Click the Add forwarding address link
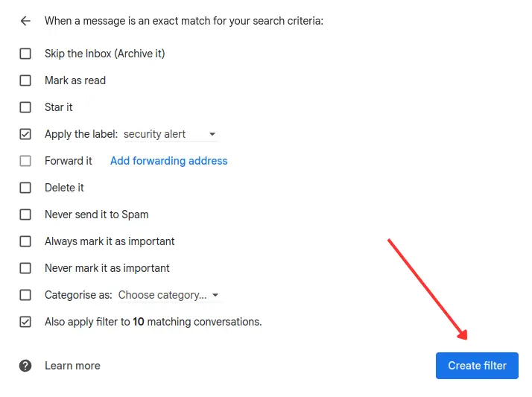This screenshot has width=532, height=397. click(x=168, y=161)
